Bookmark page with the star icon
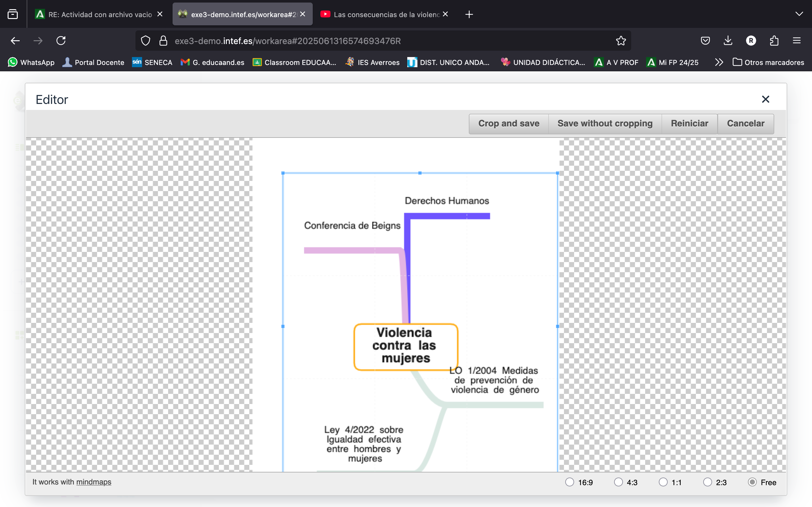 (x=621, y=41)
